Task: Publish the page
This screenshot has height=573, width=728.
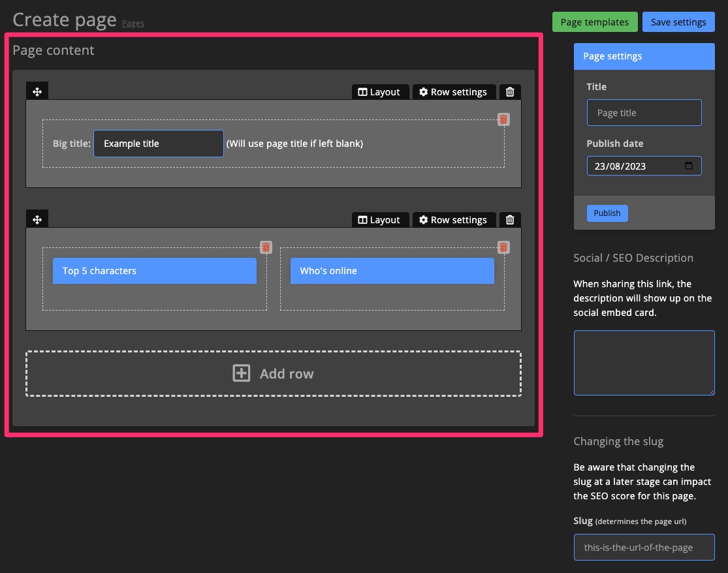Action: tap(607, 213)
